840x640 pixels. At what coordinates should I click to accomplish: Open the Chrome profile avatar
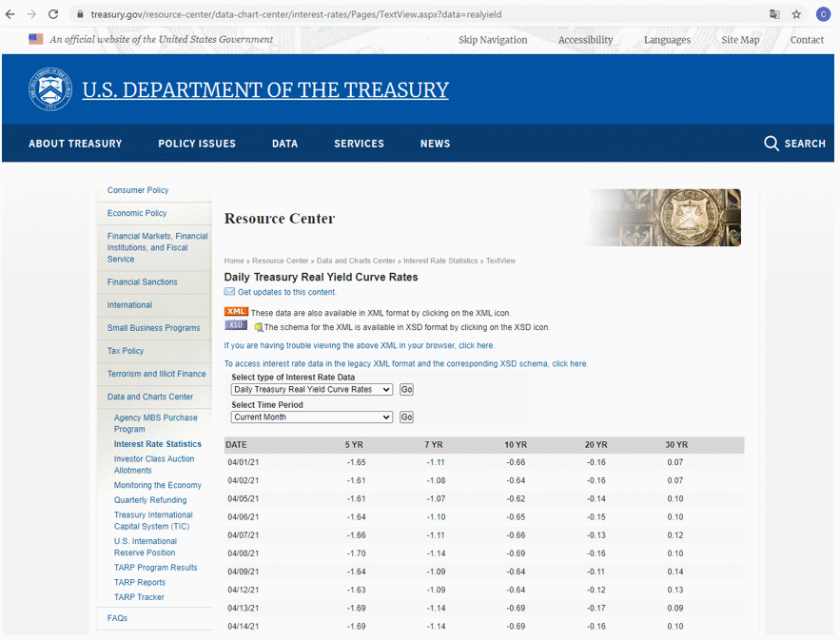click(823, 14)
